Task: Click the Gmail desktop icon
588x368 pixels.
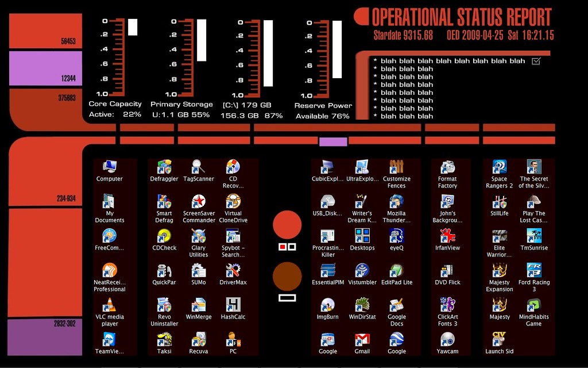Action: (362, 340)
